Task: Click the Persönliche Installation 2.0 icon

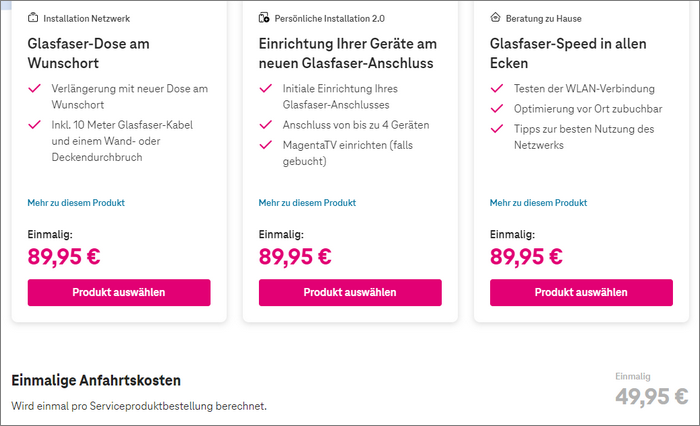Action: (264, 18)
